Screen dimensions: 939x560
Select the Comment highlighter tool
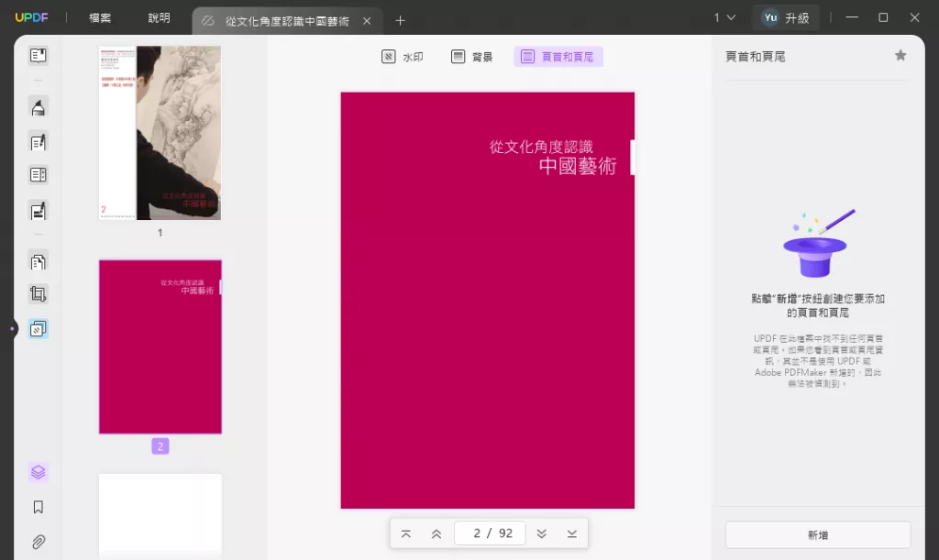tap(38, 108)
